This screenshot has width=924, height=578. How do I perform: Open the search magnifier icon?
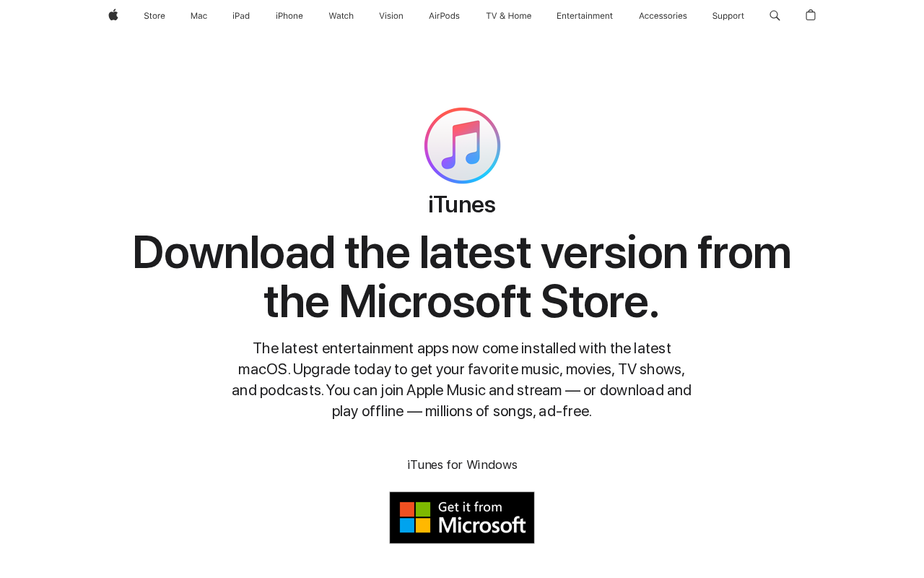point(775,15)
